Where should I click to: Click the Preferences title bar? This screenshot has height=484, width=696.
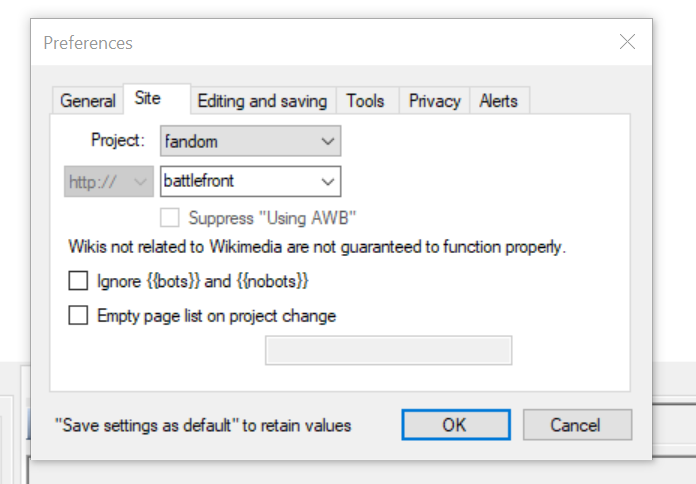tap(300, 43)
